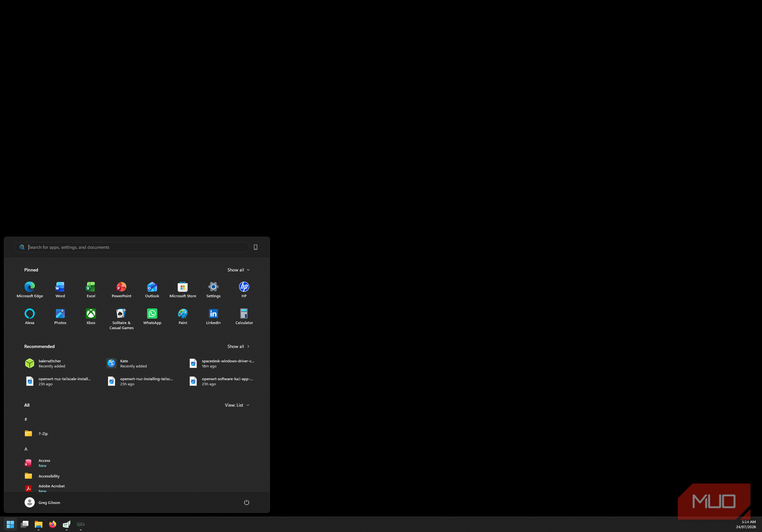Open the pinned Excel app
The width and height of the screenshot is (762, 532).
(91, 290)
